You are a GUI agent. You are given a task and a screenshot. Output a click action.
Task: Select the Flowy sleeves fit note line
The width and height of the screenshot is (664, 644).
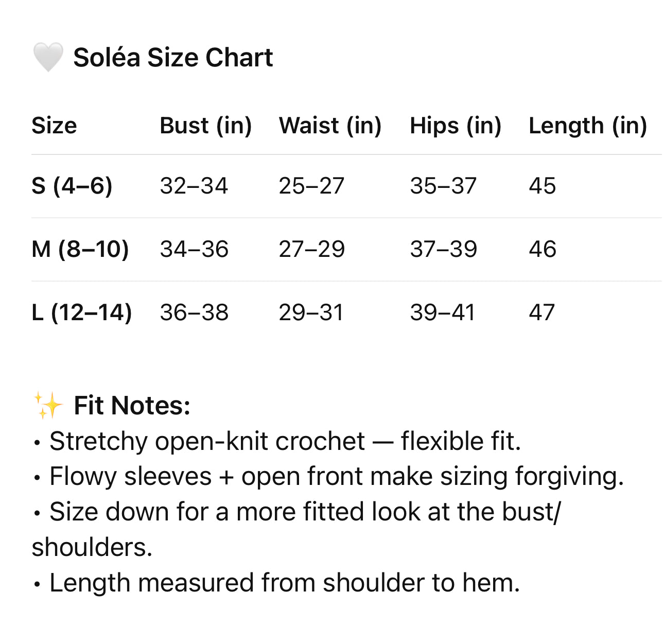point(336,476)
